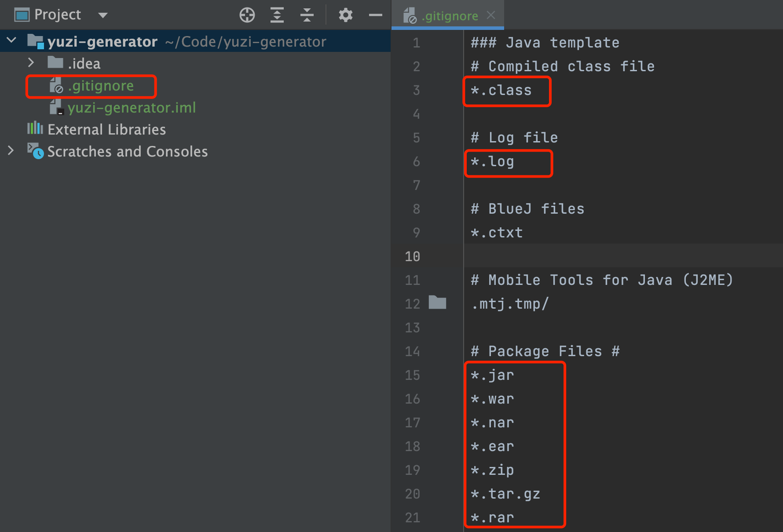783x532 pixels.
Task: Hide the Project tool window with minus icon
Action: pos(375,15)
